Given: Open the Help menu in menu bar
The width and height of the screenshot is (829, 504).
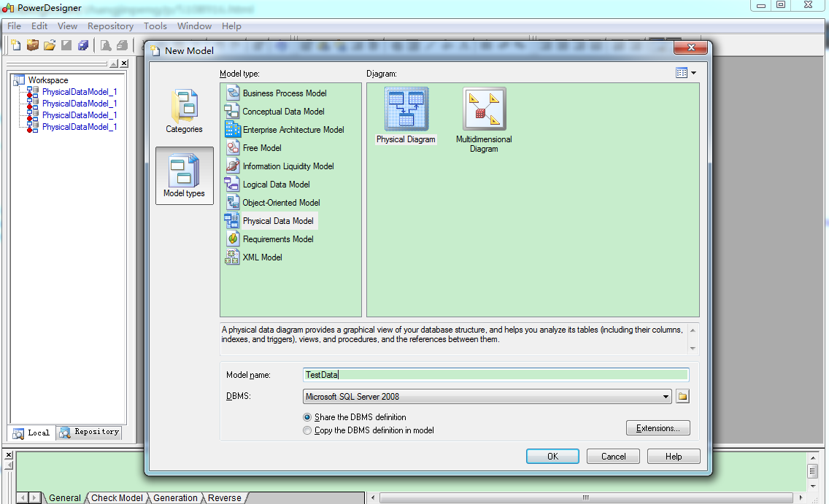Looking at the screenshot, I should tap(231, 26).
